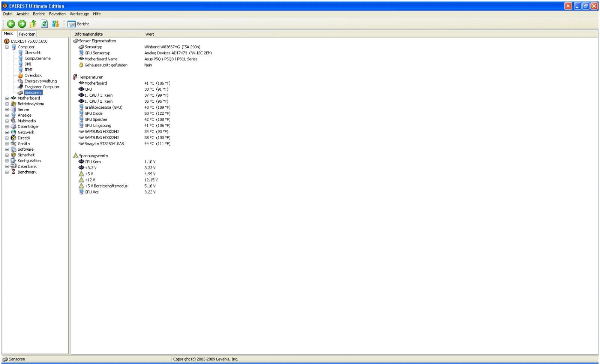Screen dimensions: 600x364
Task: Click the Sensor Eigenschaften group icon
Action: [x=75, y=41]
